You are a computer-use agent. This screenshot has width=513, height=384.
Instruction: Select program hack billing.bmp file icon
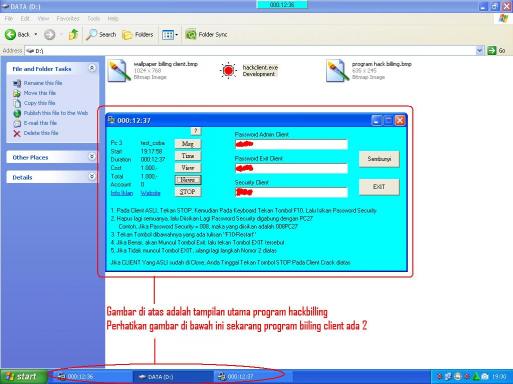tap(338, 70)
